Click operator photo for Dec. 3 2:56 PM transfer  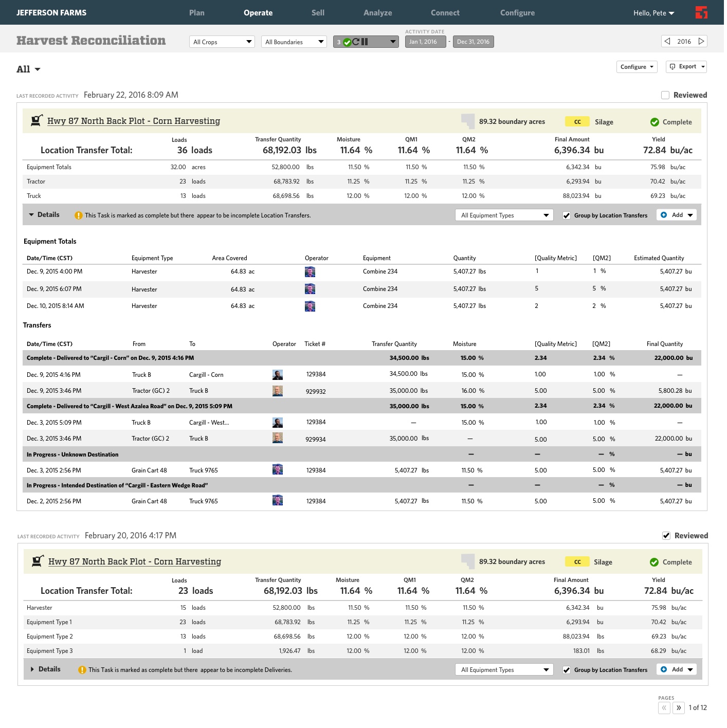(278, 469)
